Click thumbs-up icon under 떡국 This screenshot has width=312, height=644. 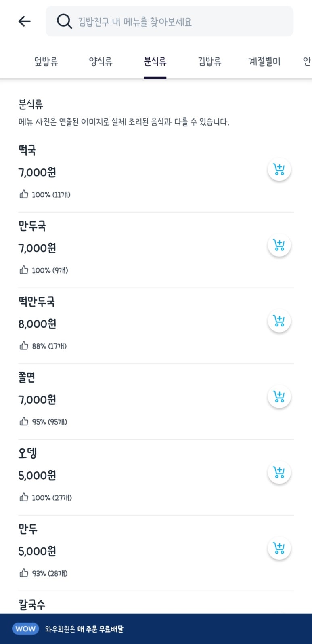coord(24,194)
